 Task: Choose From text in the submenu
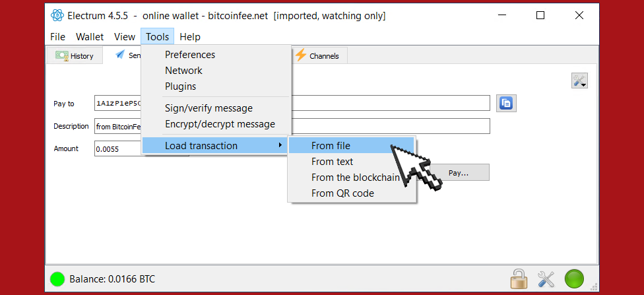click(x=332, y=162)
